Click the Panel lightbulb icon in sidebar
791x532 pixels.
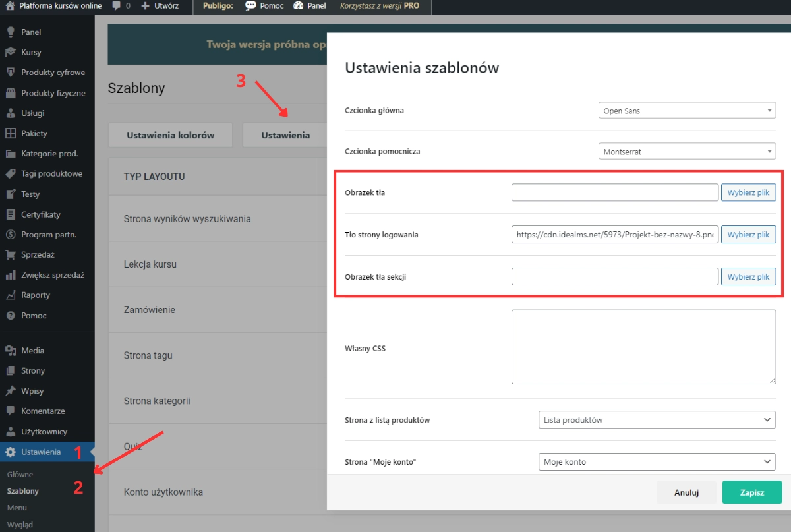(x=10, y=32)
